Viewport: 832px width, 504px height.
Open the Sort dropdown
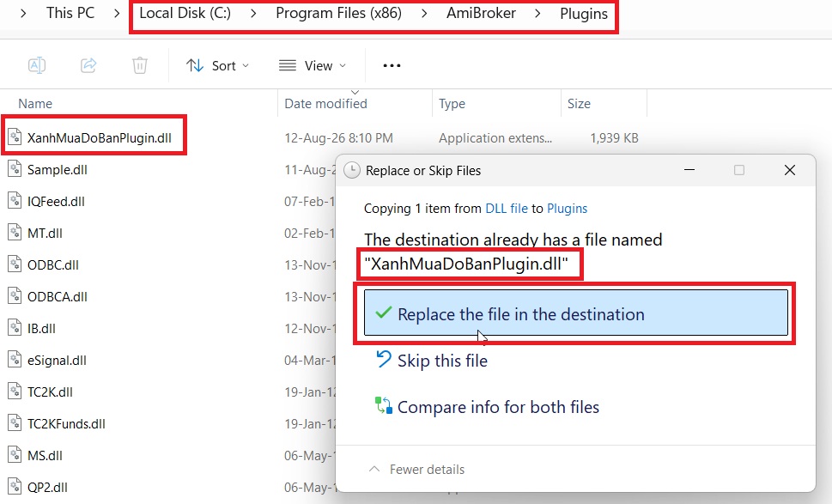tap(217, 66)
